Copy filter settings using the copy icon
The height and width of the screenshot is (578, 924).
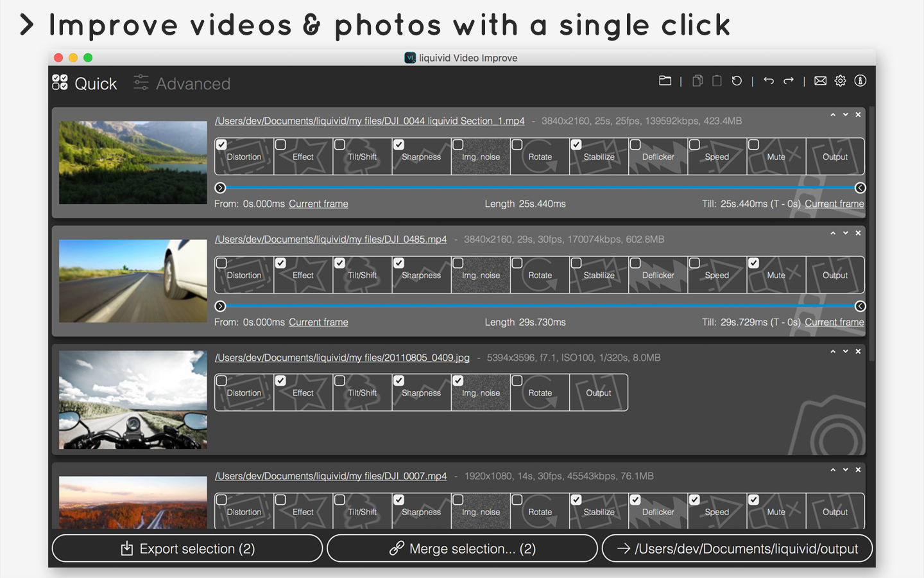[697, 81]
